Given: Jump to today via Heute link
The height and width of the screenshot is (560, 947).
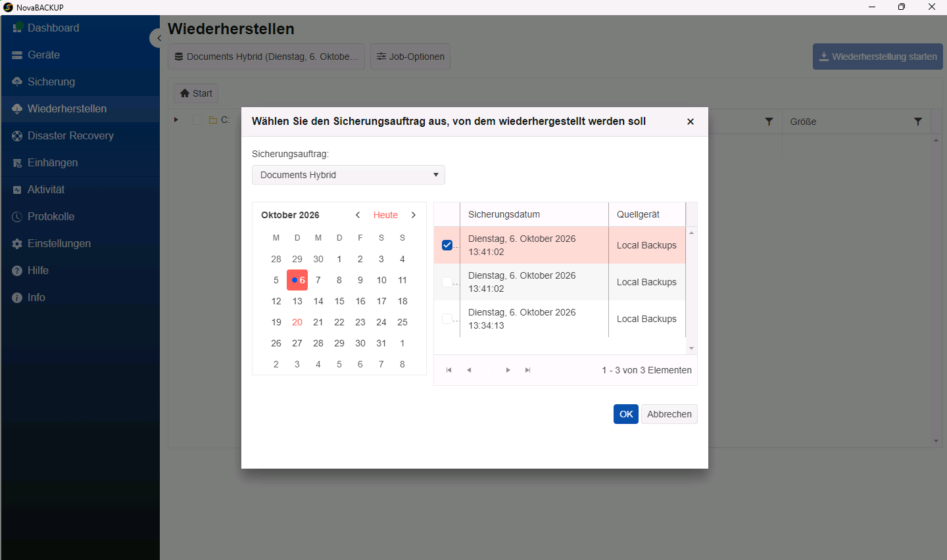Looking at the screenshot, I should click(385, 215).
